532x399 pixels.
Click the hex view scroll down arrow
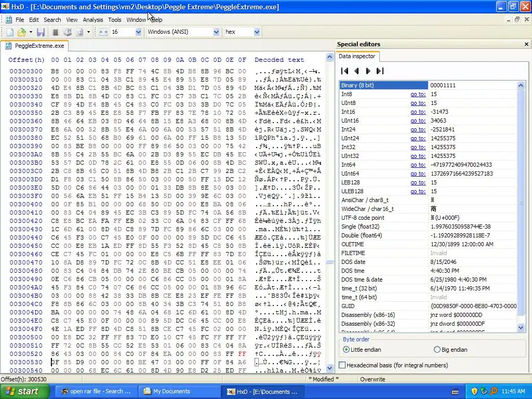tap(329, 368)
